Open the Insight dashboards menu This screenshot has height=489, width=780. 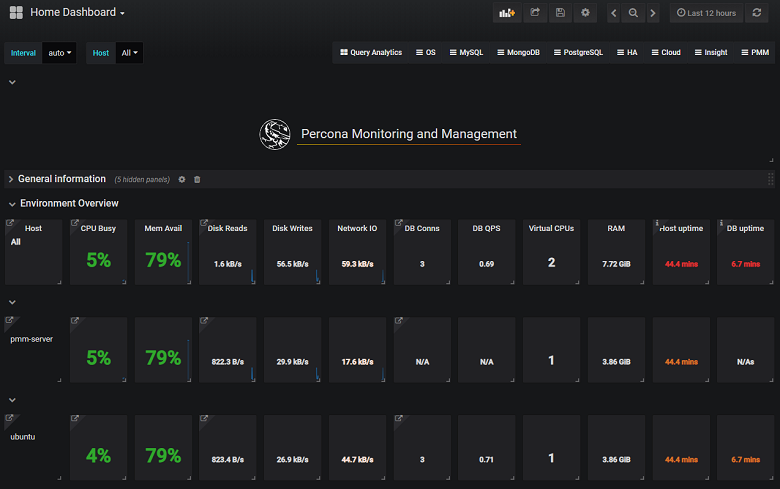[x=711, y=52]
